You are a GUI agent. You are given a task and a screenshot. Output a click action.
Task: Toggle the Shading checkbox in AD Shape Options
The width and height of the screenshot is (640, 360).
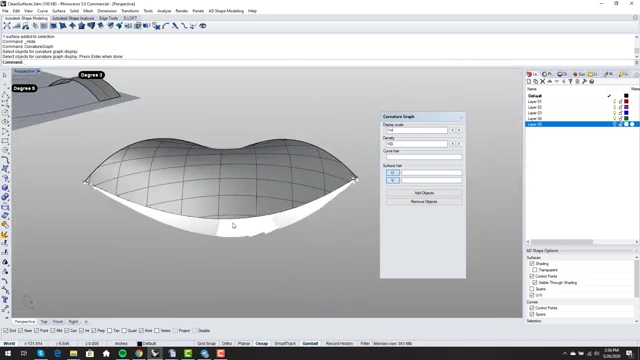(x=532, y=264)
